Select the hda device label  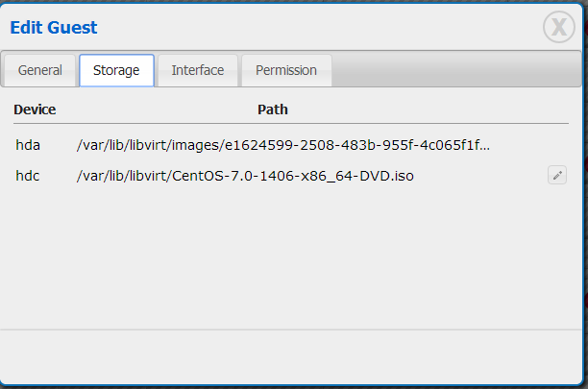[x=26, y=146]
